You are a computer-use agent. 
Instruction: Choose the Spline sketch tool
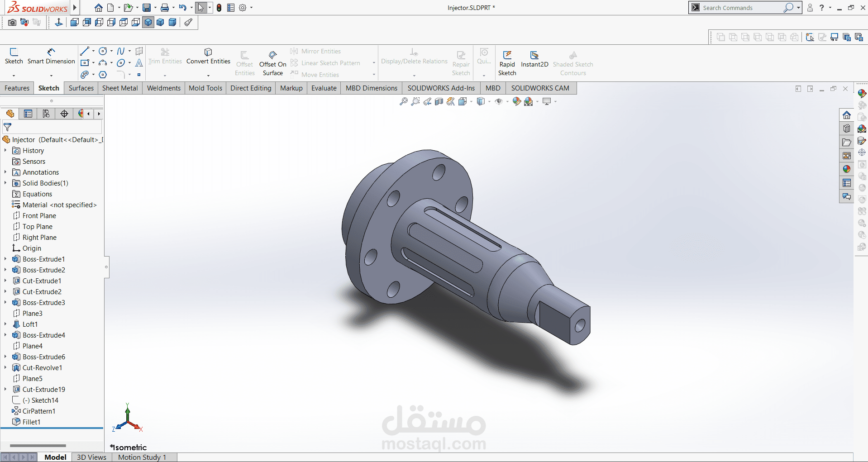(121, 51)
